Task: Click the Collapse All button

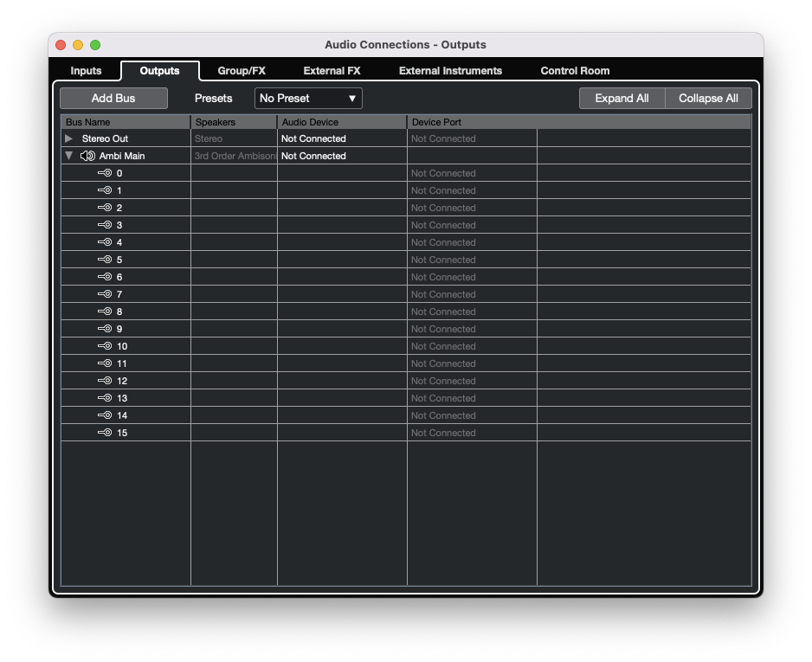Action: (x=707, y=98)
